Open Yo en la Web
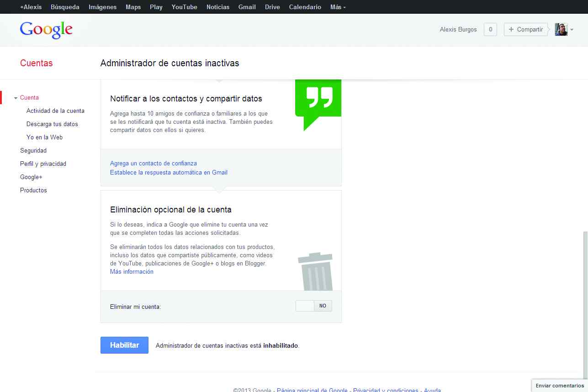The image size is (588, 392). point(44,138)
